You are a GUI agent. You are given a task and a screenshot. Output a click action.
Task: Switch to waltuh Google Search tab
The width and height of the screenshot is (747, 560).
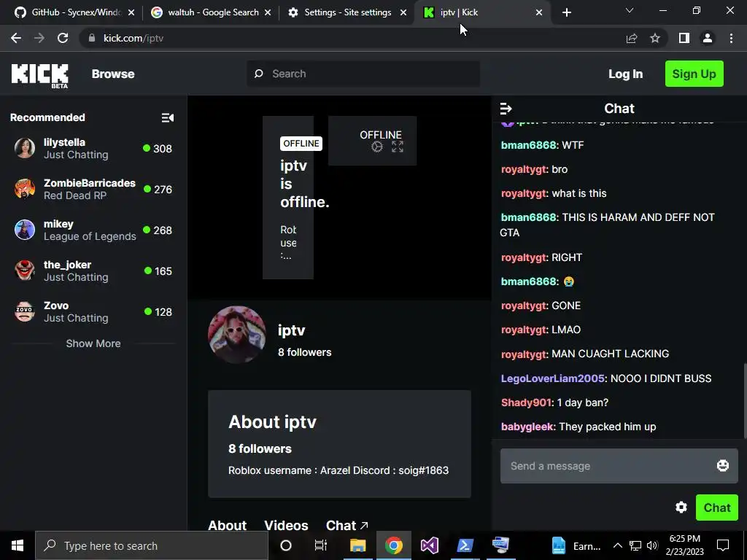click(211, 12)
